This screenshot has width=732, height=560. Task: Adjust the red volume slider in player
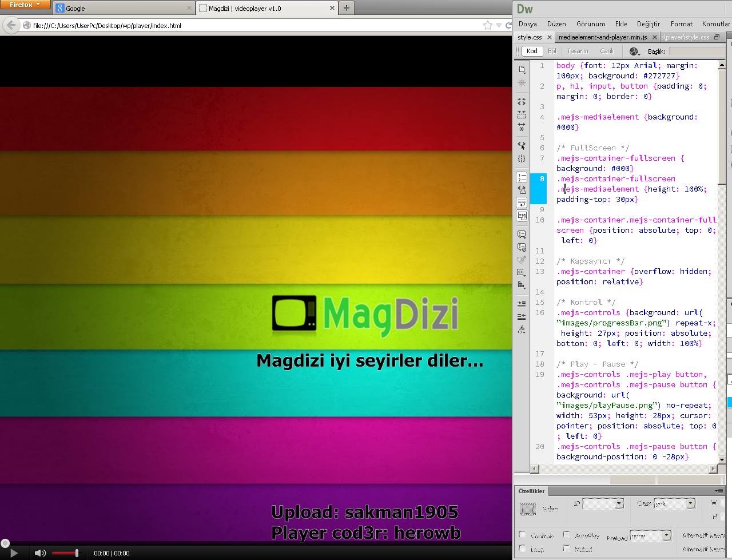point(65,553)
